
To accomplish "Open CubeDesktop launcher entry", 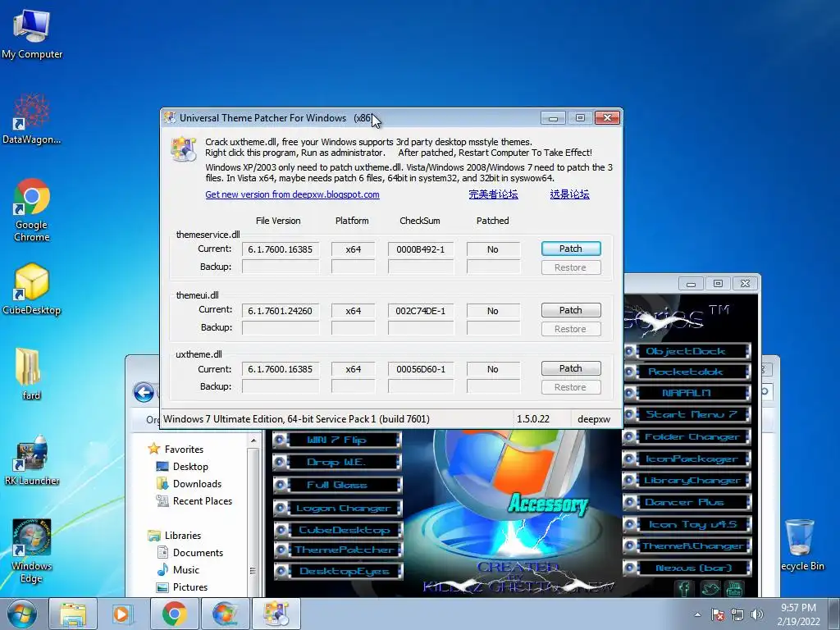I will tap(337, 531).
